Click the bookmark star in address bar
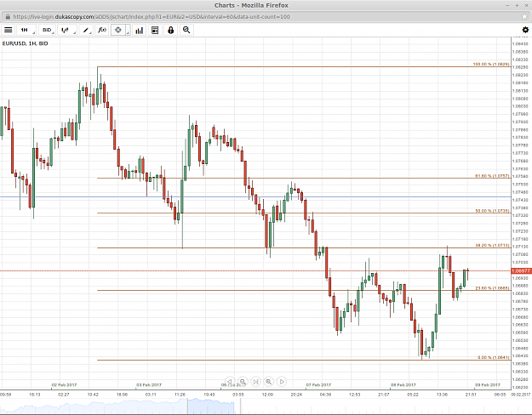 [x=524, y=17]
